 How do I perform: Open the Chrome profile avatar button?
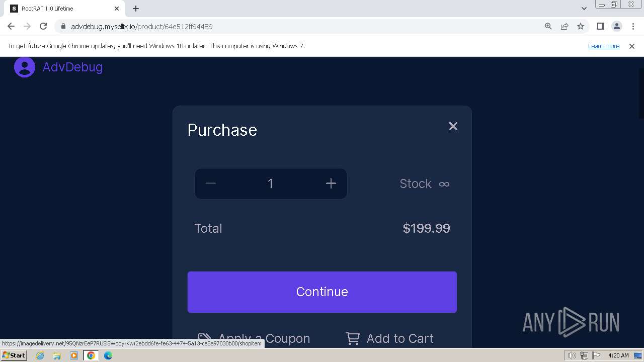click(617, 26)
